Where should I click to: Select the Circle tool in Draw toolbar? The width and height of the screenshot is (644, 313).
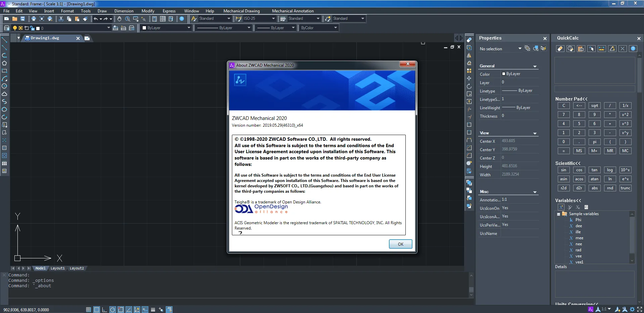point(4,86)
